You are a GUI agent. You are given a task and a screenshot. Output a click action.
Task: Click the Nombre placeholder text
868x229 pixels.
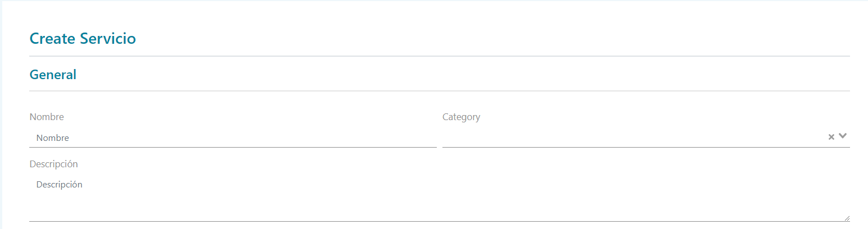pos(52,138)
